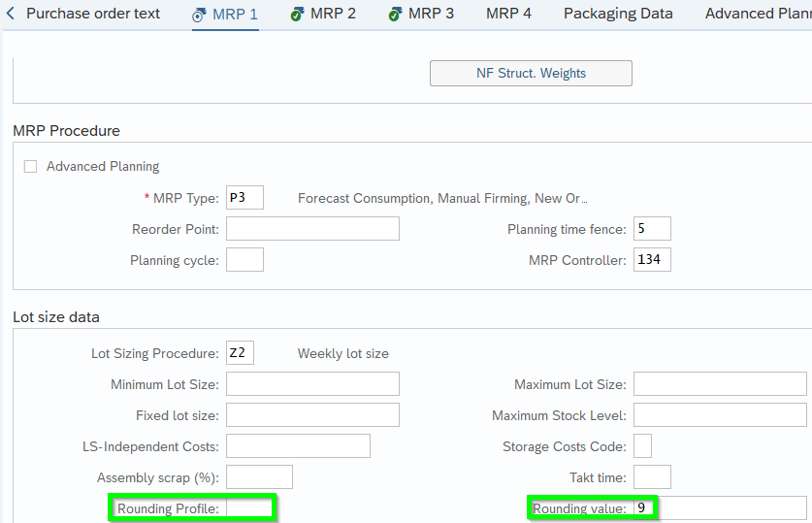Focus the Minimum Lot Size field
Image resolution: width=812 pixels, height=523 pixels.
(312, 384)
